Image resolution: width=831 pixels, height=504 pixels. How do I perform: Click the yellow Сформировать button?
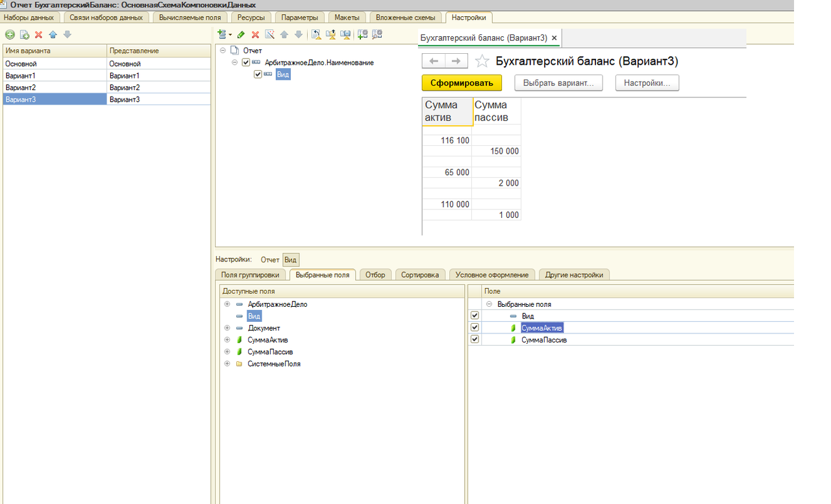tap(462, 82)
